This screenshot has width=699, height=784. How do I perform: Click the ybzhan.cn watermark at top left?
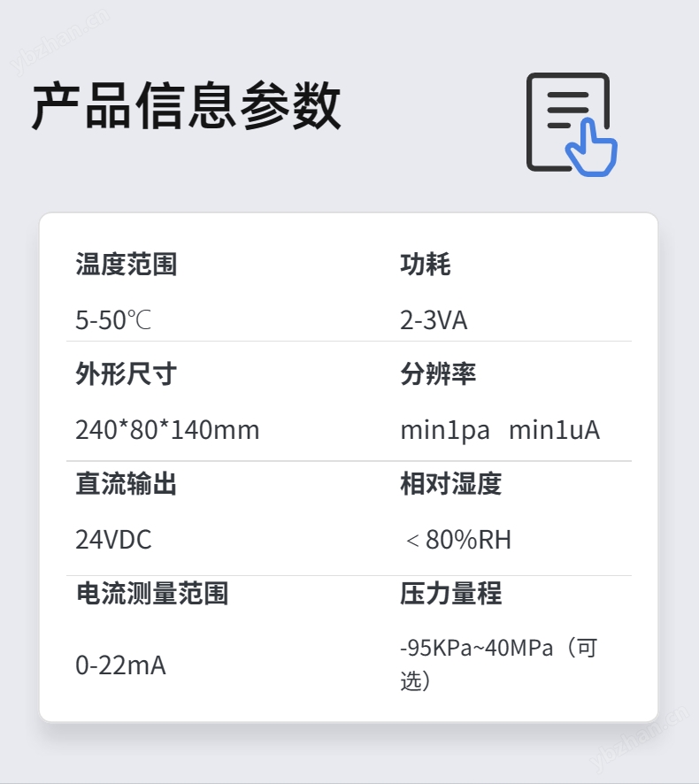point(60,41)
